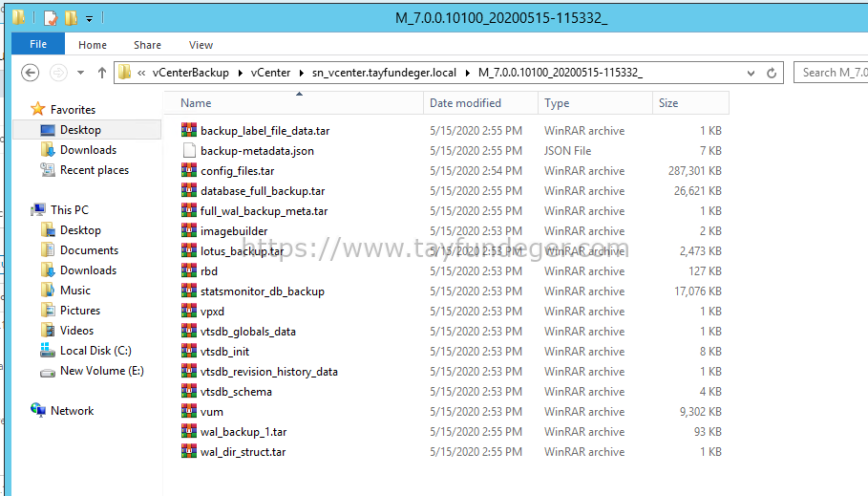Open the address bar history dropdown
The image size is (868, 496).
point(751,73)
